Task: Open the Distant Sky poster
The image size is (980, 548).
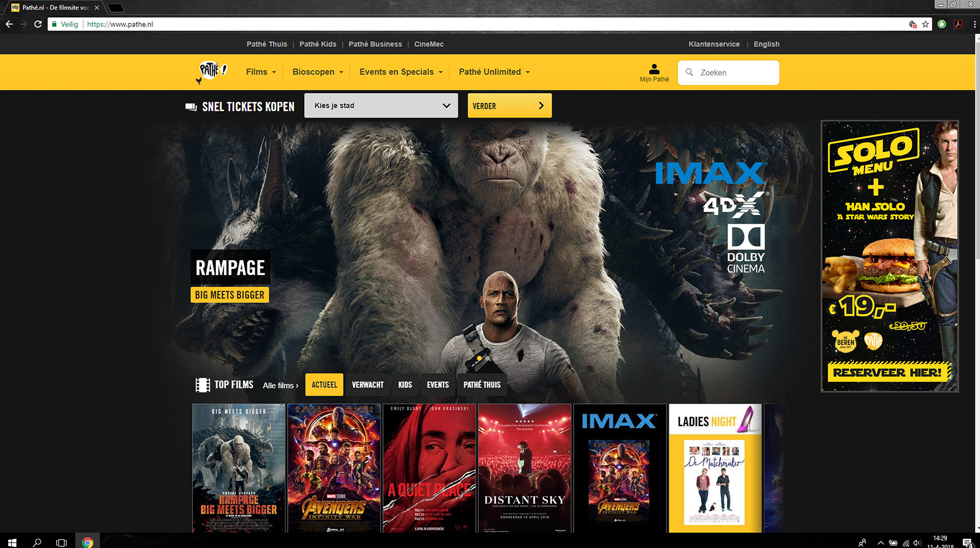Action: click(x=525, y=468)
